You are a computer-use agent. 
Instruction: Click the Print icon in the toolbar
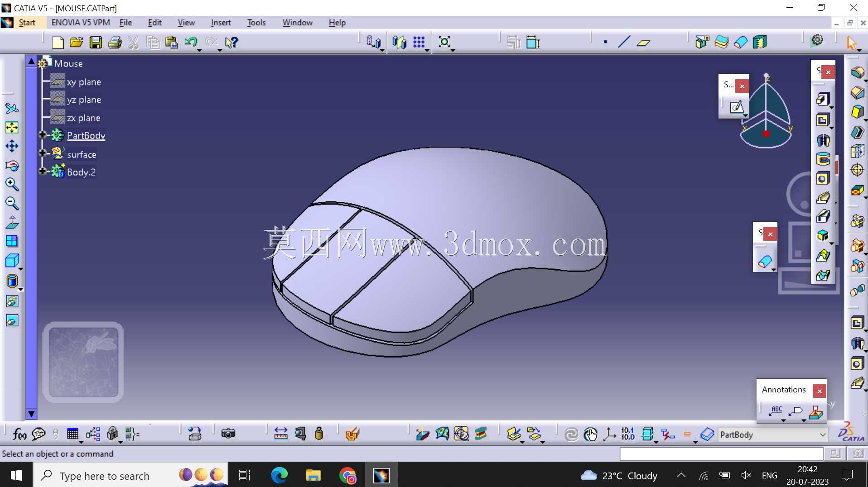point(115,43)
